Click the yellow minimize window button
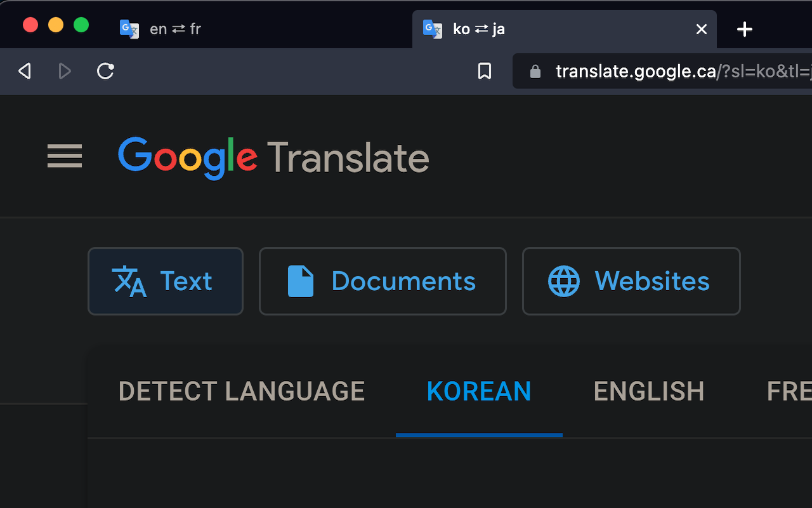 click(56, 25)
